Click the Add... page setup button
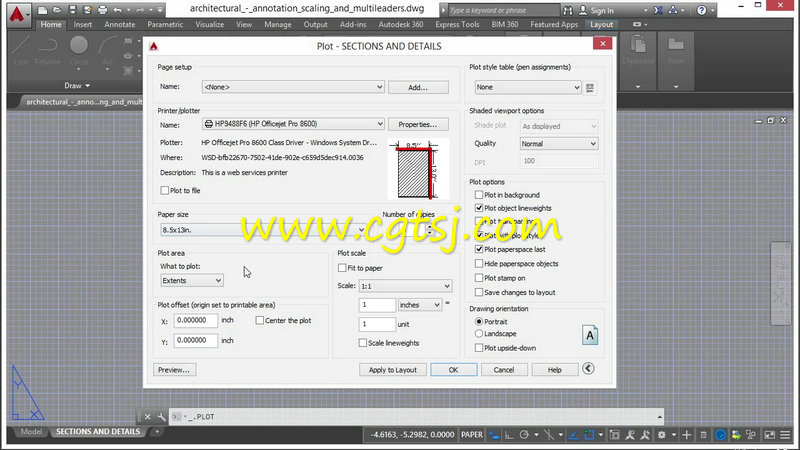Viewport: 800px width, 450px height. (418, 87)
